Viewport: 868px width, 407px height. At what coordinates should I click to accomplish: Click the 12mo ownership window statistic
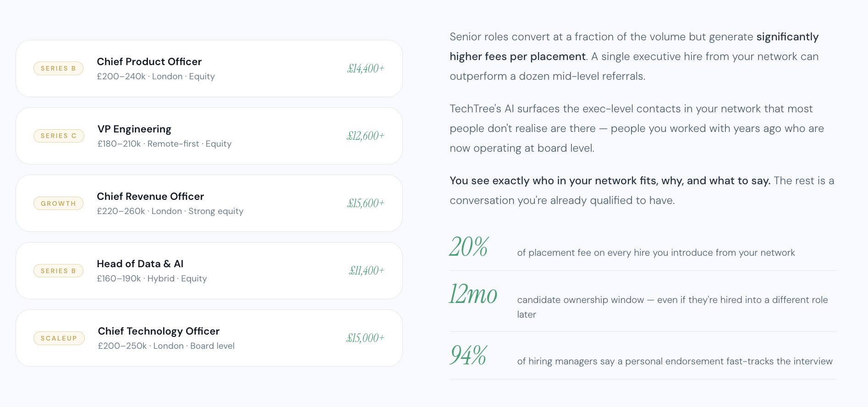click(x=473, y=294)
